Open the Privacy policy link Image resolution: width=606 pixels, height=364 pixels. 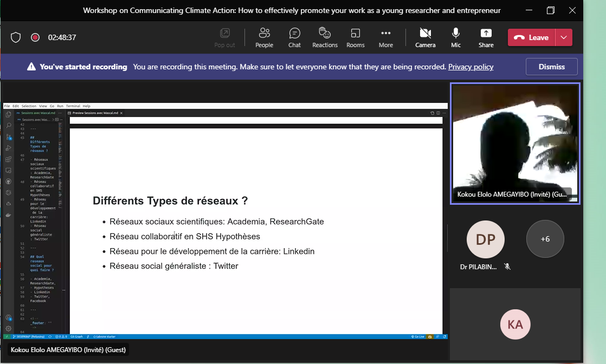click(470, 67)
